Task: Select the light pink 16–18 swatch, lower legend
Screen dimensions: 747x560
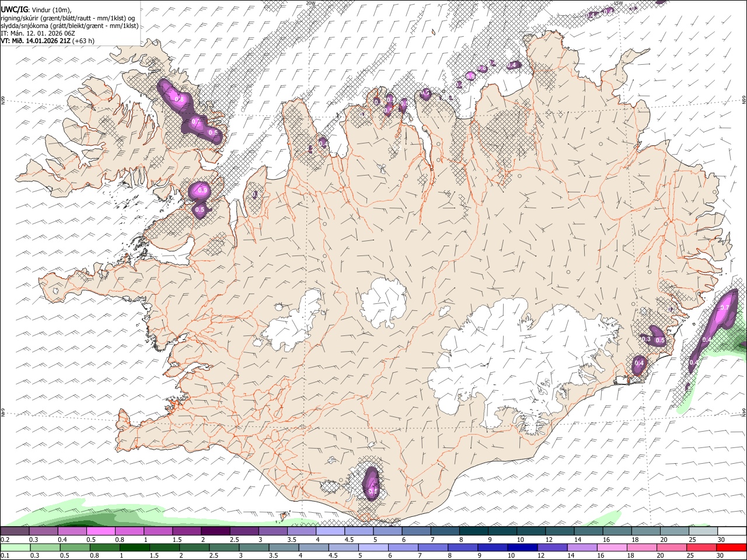Action: (612, 547)
